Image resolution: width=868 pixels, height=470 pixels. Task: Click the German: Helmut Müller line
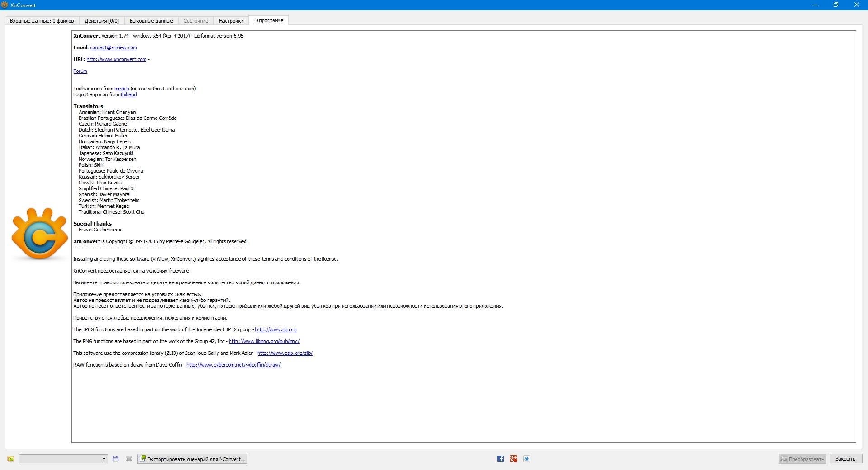103,136
